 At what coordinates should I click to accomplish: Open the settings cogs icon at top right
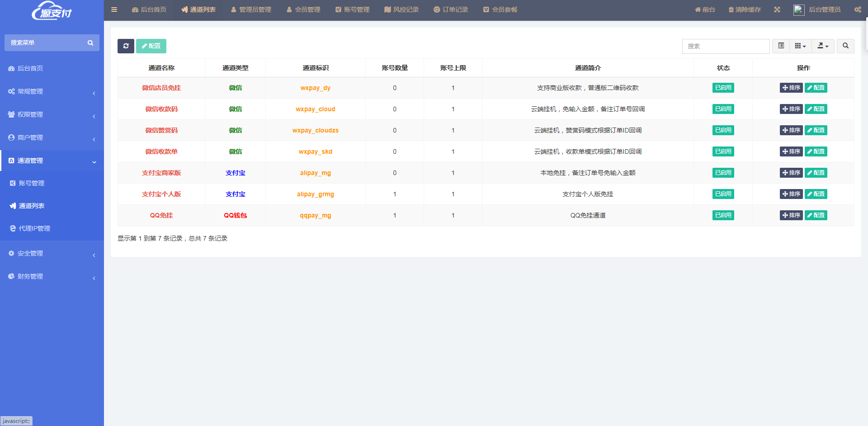click(x=858, y=9)
